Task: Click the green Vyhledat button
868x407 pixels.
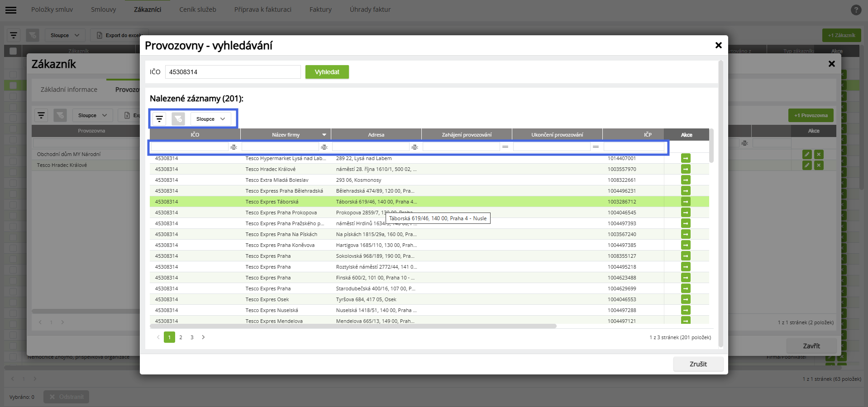Action: coord(327,72)
